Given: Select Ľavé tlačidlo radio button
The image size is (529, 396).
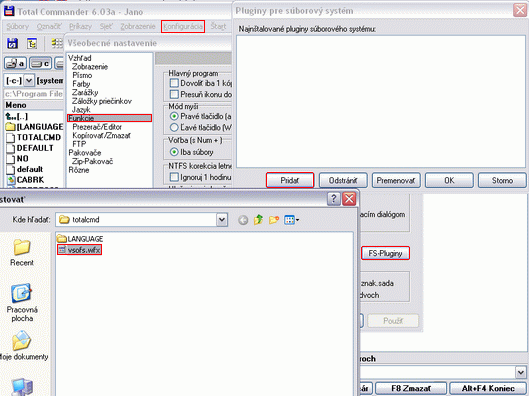Looking at the screenshot, I should click(x=174, y=128).
